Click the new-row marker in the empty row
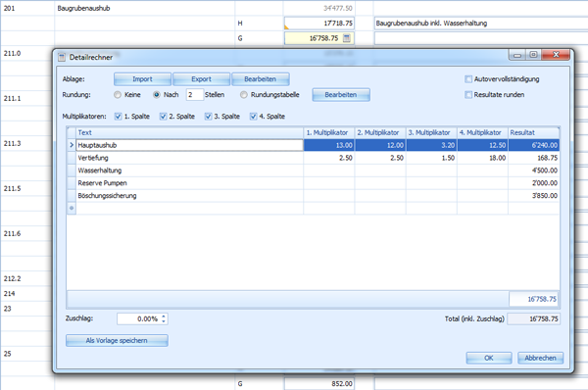This screenshot has width=588, height=390. click(72, 208)
